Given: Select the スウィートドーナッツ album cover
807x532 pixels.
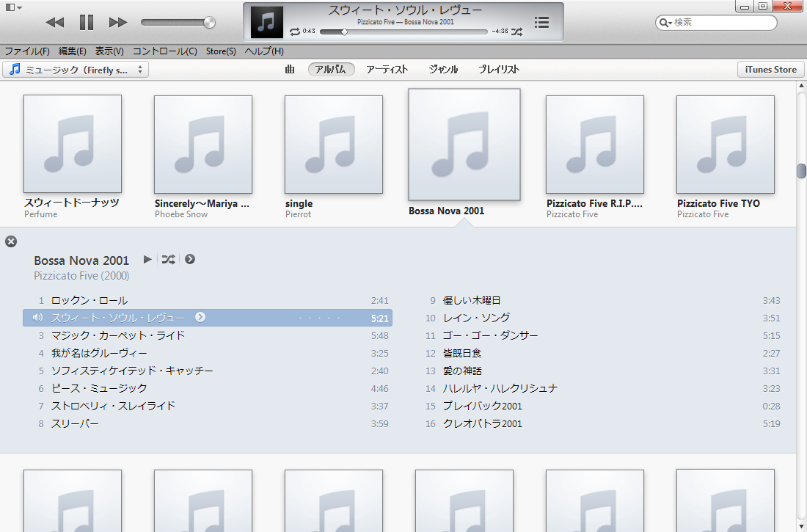Looking at the screenshot, I should (73, 144).
